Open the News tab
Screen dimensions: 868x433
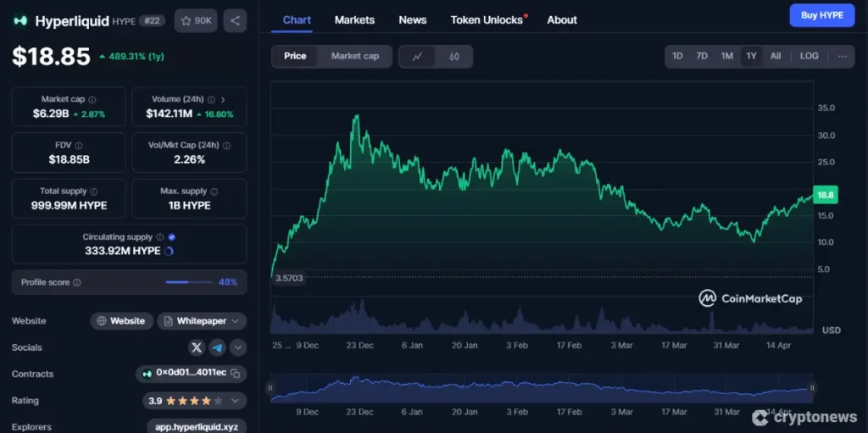(x=413, y=20)
